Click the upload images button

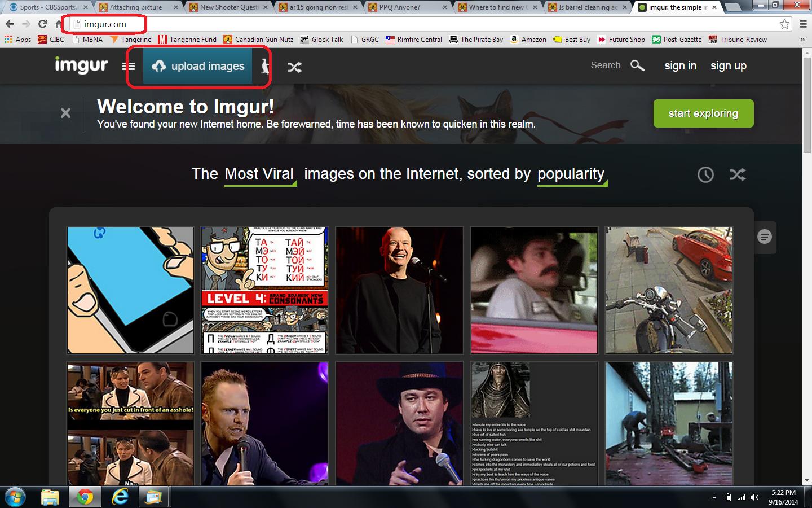(197, 66)
